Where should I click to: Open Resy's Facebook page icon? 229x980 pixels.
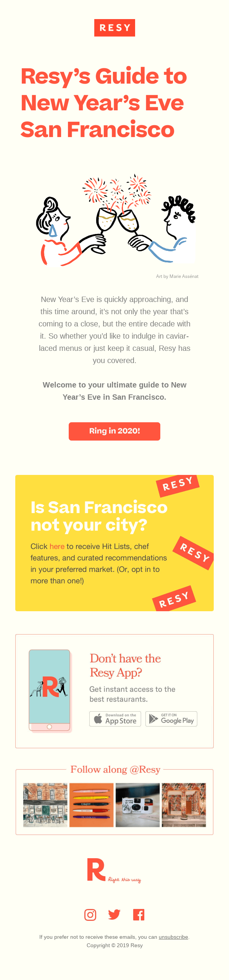[x=139, y=915]
